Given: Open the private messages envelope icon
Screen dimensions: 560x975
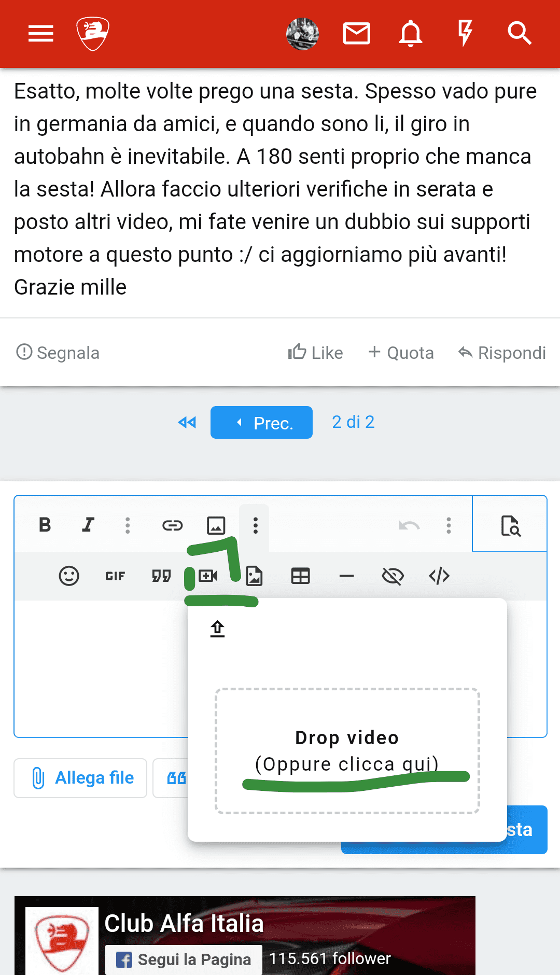Looking at the screenshot, I should [356, 34].
